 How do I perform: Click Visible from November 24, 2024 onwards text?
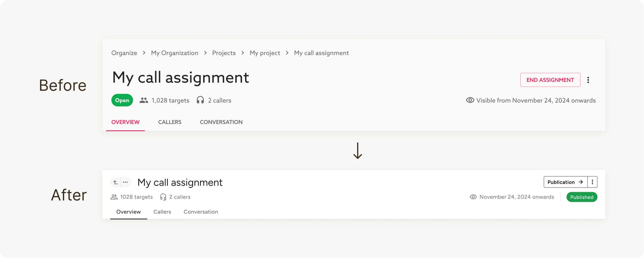point(536,100)
